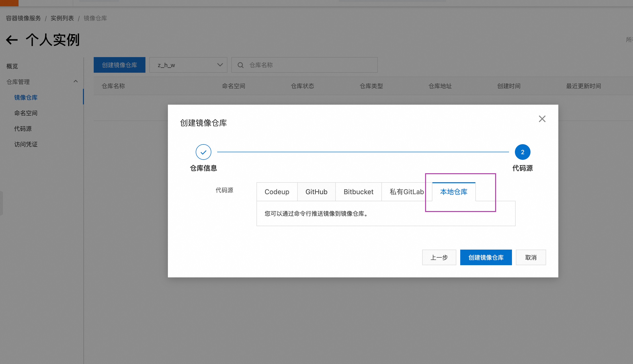The height and width of the screenshot is (364, 633).
Task: Select the 本地仓库 tab
Action: [x=453, y=192]
